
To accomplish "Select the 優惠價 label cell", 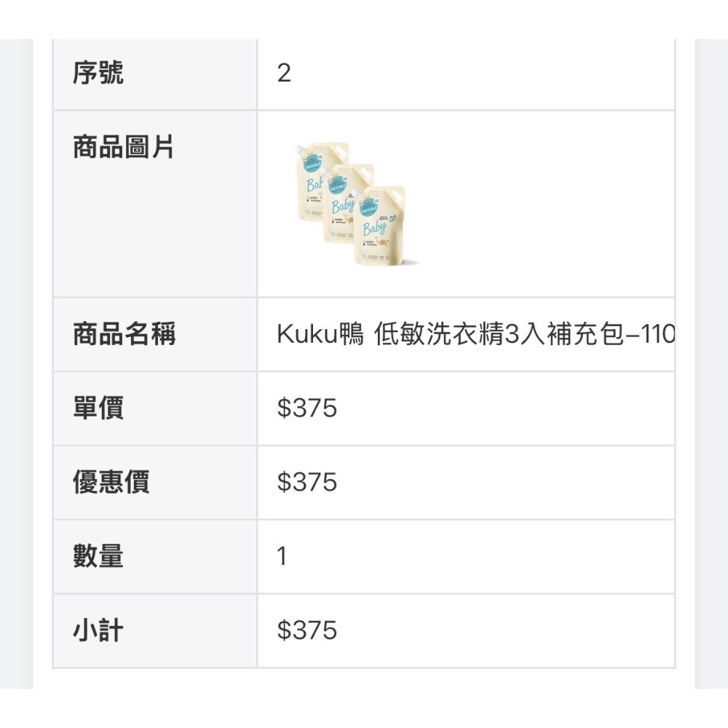I will [155, 483].
